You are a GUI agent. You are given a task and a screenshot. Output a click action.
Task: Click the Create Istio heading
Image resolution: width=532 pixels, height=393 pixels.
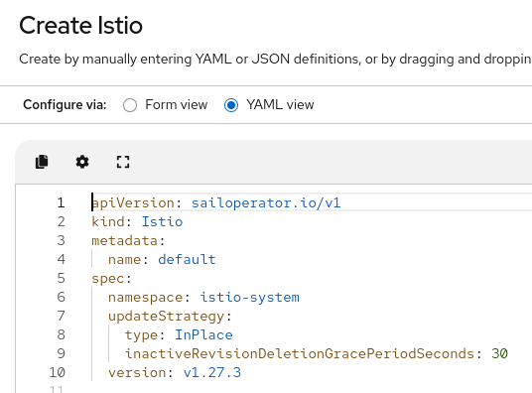80,26
